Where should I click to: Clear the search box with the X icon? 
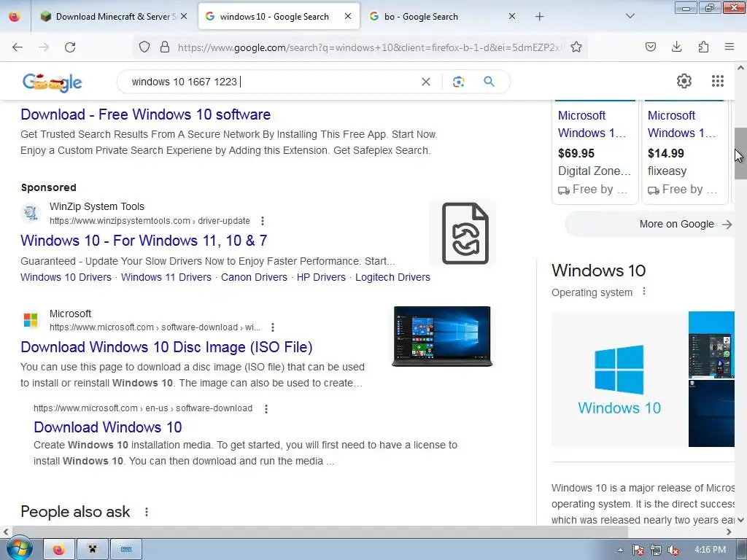click(x=426, y=82)
